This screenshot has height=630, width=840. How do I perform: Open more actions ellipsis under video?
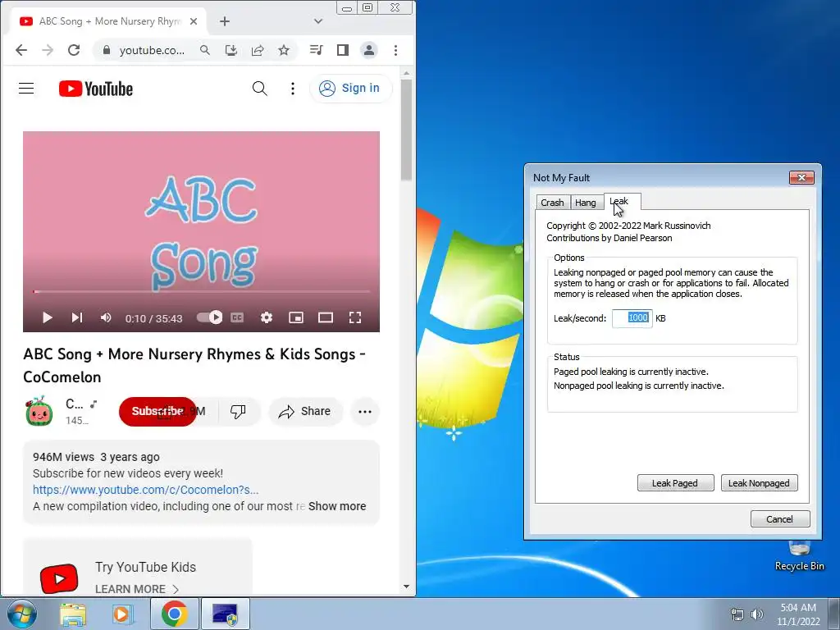point(365,412)
